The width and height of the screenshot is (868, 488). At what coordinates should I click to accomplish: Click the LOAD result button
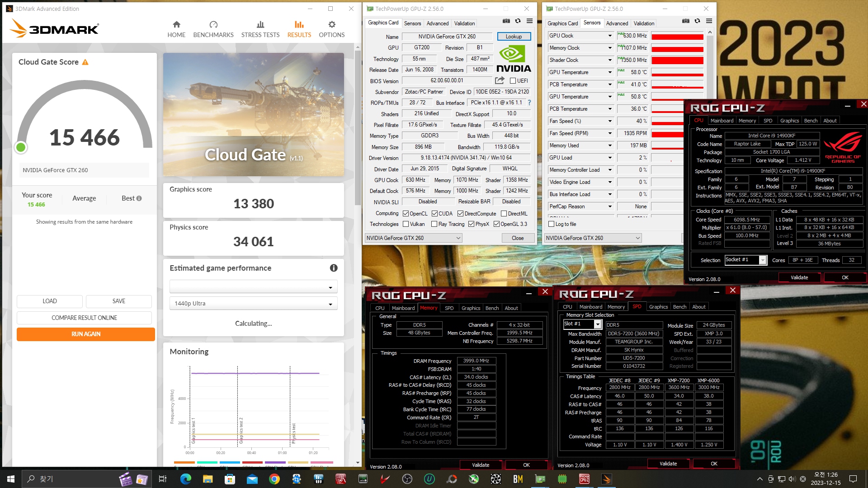pyautogui.click(x=50, y=301)
